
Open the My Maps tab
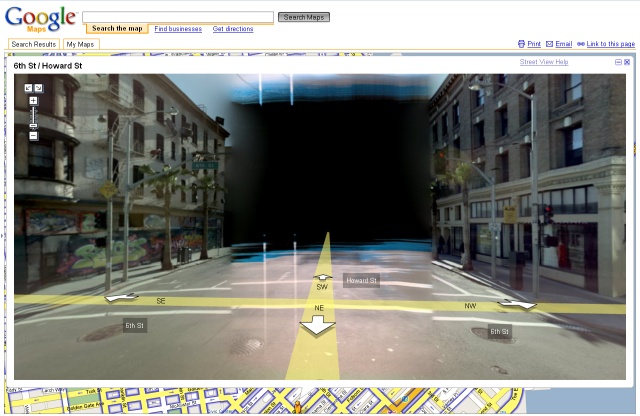coord(80,44)
